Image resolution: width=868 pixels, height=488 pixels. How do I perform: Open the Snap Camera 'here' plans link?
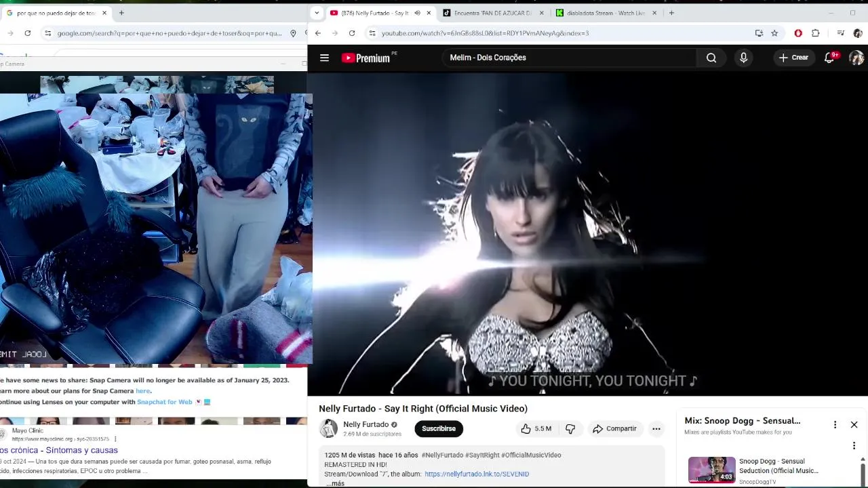coord(142,391)
